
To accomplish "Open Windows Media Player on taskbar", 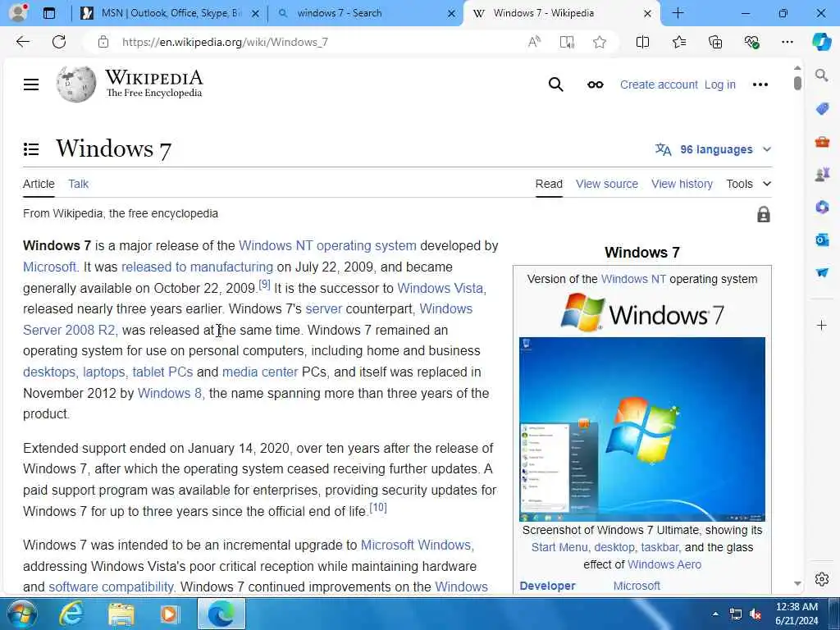I will click(x=170, y=614).
